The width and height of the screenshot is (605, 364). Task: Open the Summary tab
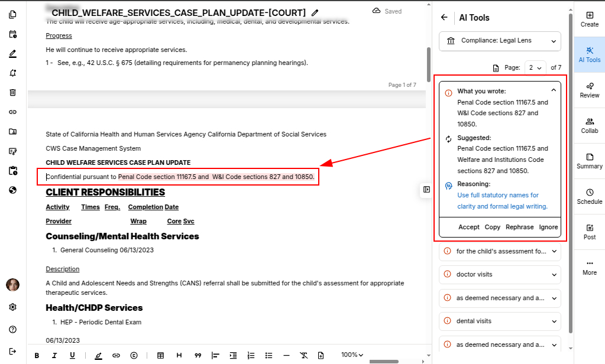tap(589, 161)
